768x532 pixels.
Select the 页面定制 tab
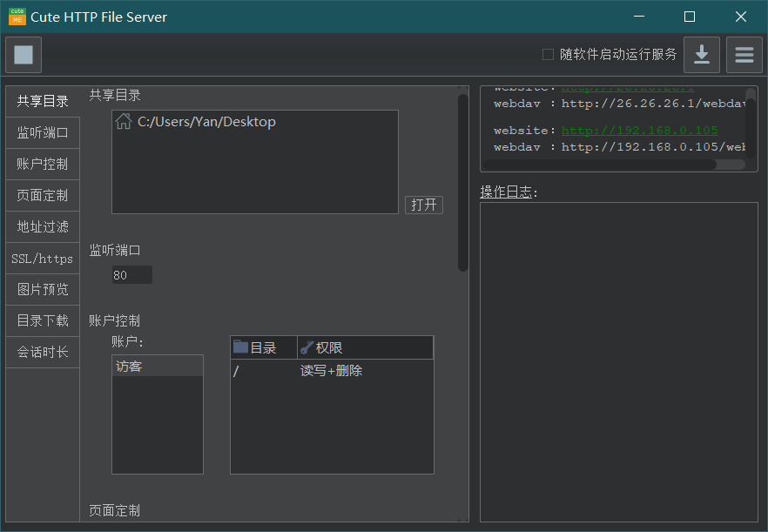tap(43, 195)
